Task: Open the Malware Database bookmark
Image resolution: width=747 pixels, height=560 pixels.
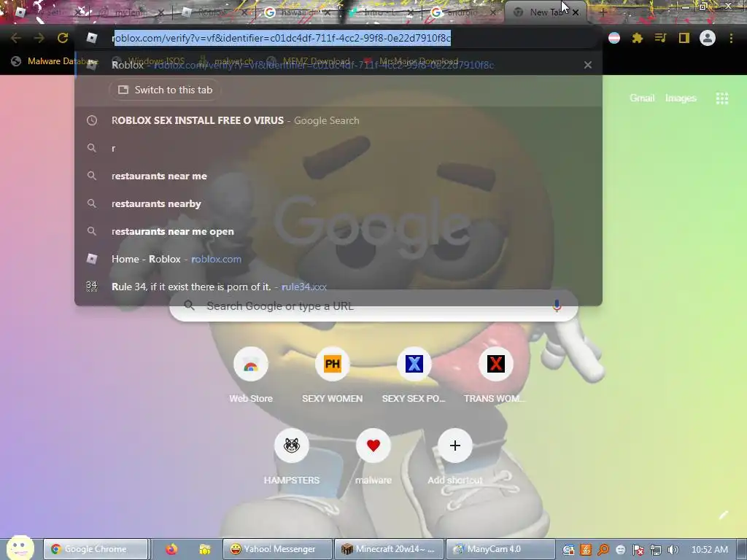Action: point(54,61)
